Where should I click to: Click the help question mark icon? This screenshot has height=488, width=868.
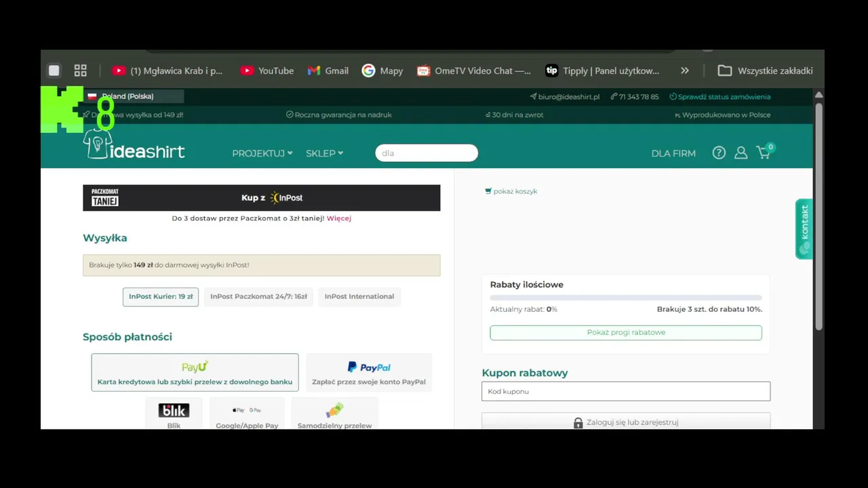point(719,153)
